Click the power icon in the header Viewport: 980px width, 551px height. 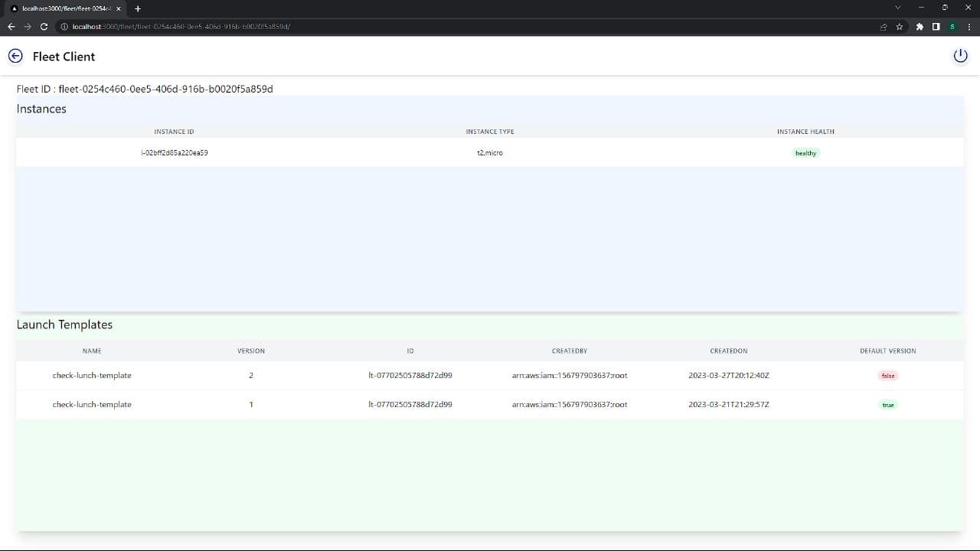coord(960,55)
